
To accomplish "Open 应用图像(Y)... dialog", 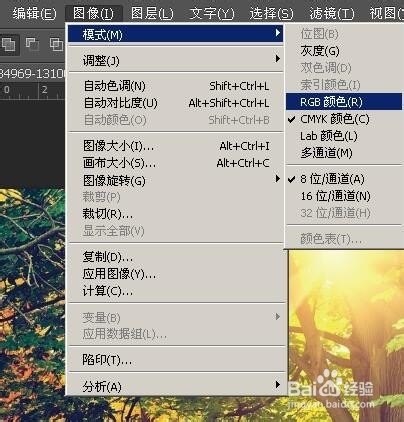I will 175,274.
